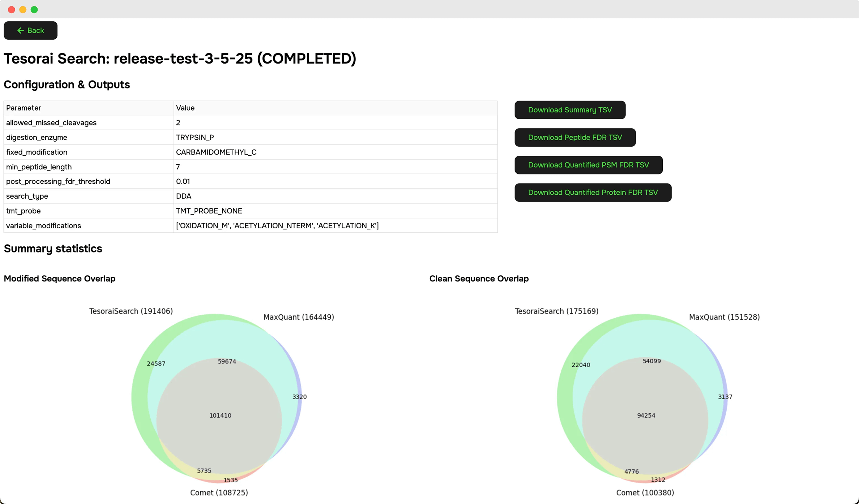The height and width of the screenshot is (504, 859).
Task: Click the MaxQuant (151528) label
Action: point(724,317)
